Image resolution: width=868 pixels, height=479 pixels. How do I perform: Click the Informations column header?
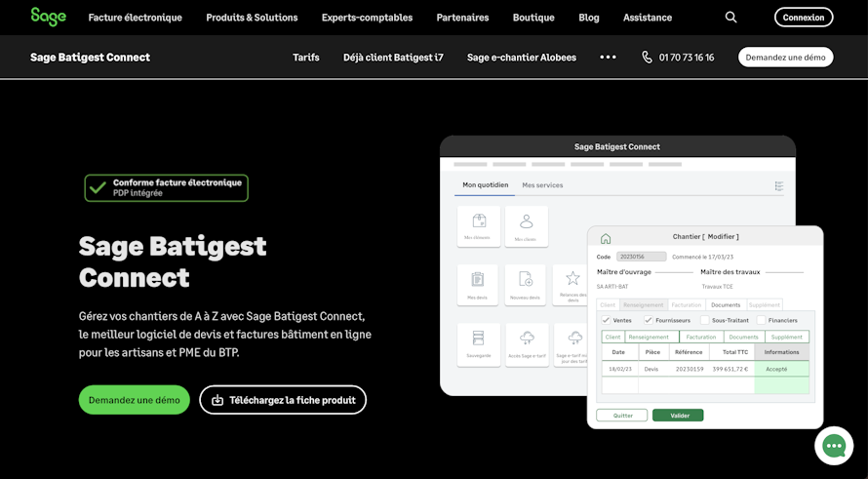(x=781, y=352)
